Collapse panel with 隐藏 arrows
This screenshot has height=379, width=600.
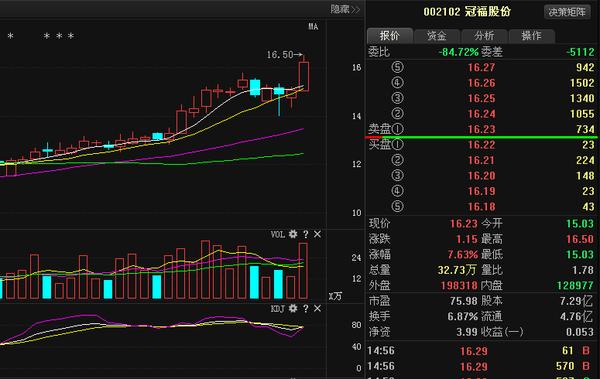[345, 9]
